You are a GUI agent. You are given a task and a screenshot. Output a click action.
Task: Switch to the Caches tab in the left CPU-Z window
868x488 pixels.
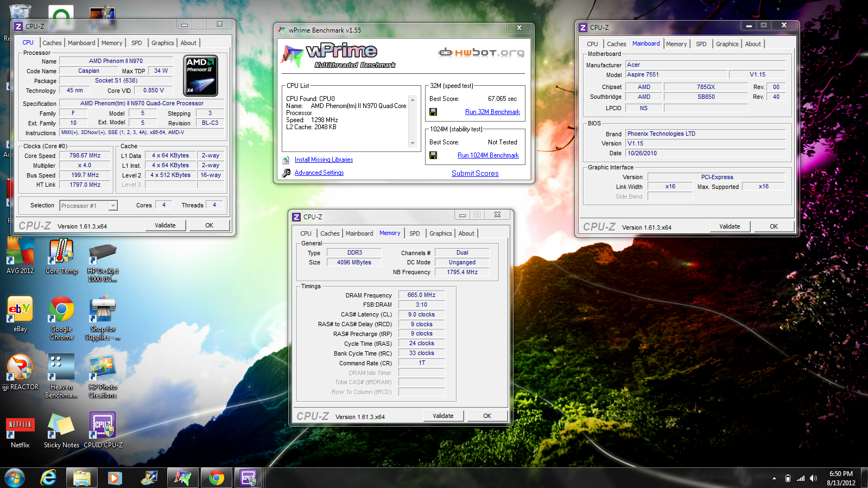click(52, 43)
